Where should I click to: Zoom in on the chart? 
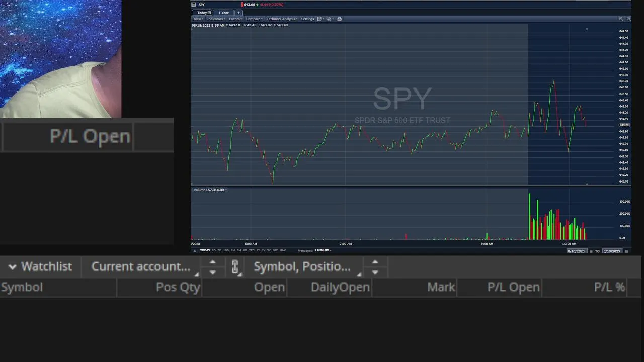[621, 19]
